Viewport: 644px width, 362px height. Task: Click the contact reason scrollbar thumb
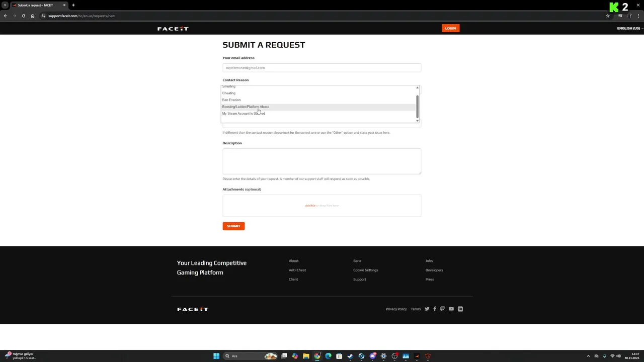pyautogui.click(x=417, y=106)
